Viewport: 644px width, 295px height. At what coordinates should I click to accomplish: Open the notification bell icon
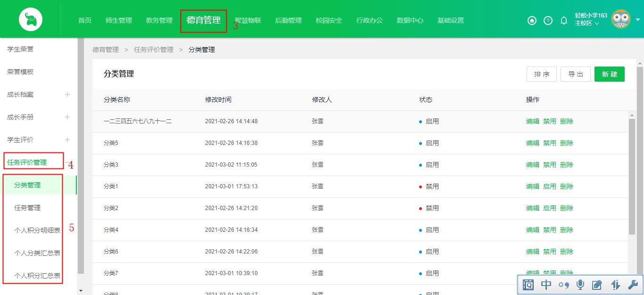click(x=564, y=21)
